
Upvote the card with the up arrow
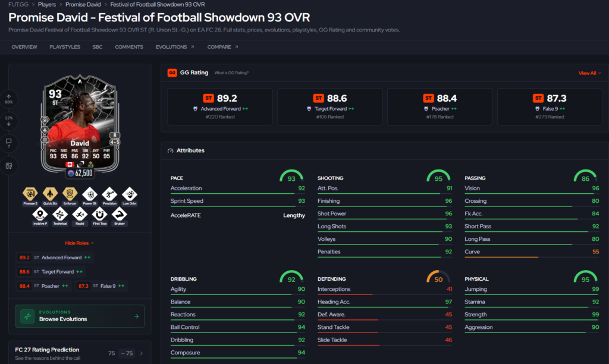[x=8, y=99]
